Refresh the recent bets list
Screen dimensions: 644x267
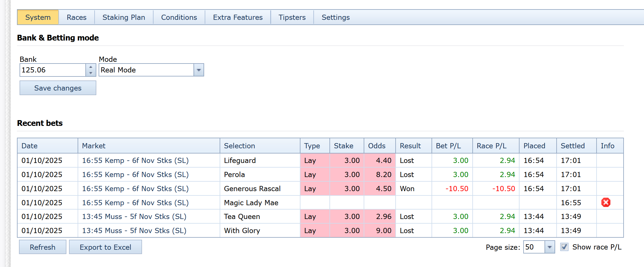[x=43, y=247]
